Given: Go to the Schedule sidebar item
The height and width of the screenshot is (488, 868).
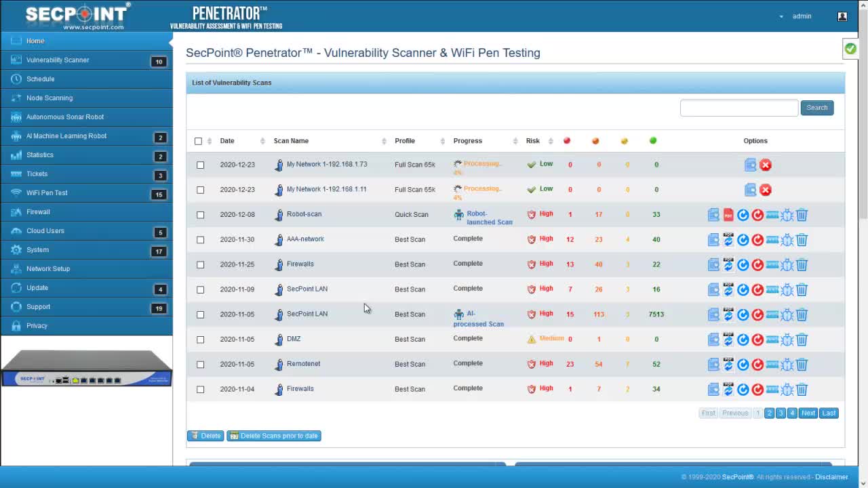Looking at the screenshot, I should tap(86, 79).
